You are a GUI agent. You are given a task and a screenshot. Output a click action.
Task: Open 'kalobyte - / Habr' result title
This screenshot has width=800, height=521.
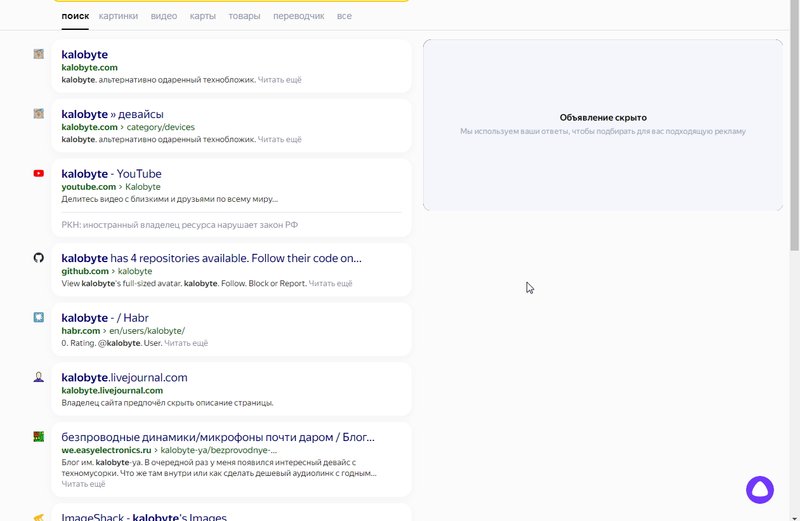pos(105,317)
